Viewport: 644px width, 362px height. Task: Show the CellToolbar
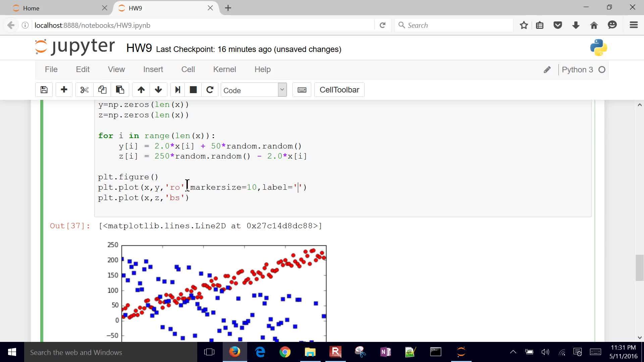click(x=339, y=89)
